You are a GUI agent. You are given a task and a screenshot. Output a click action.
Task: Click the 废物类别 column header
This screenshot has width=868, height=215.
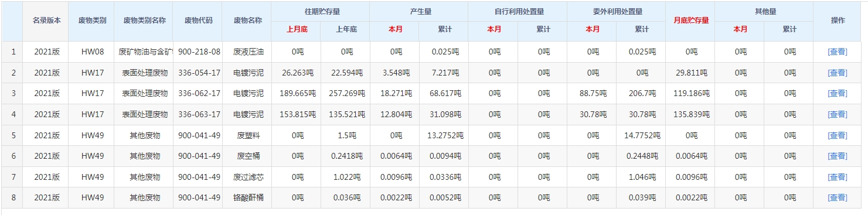92,20
